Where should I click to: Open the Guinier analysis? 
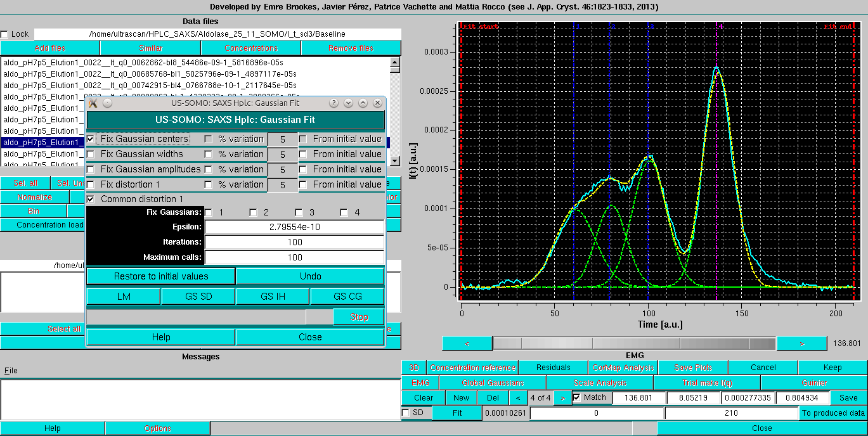click(x=815, y=382)
